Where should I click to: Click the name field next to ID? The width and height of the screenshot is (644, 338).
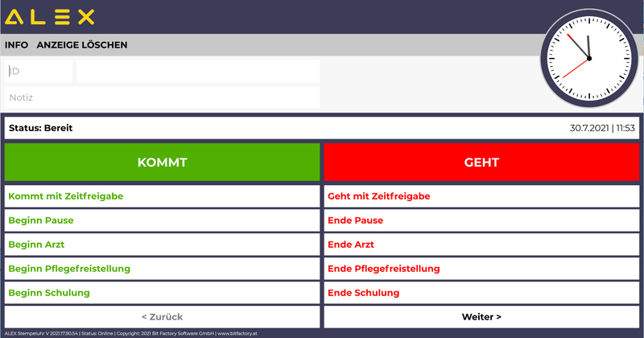[x=197, y=72]
